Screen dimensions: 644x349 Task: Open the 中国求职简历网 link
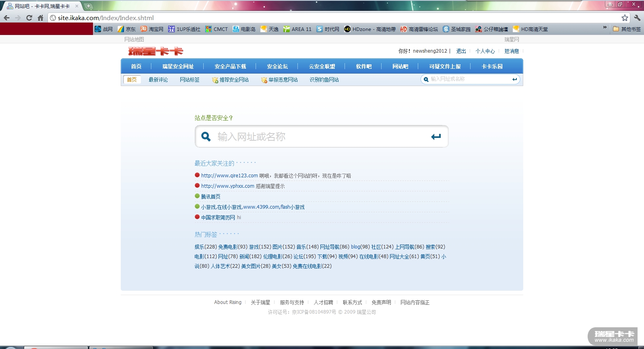click(x=218, y=218)
